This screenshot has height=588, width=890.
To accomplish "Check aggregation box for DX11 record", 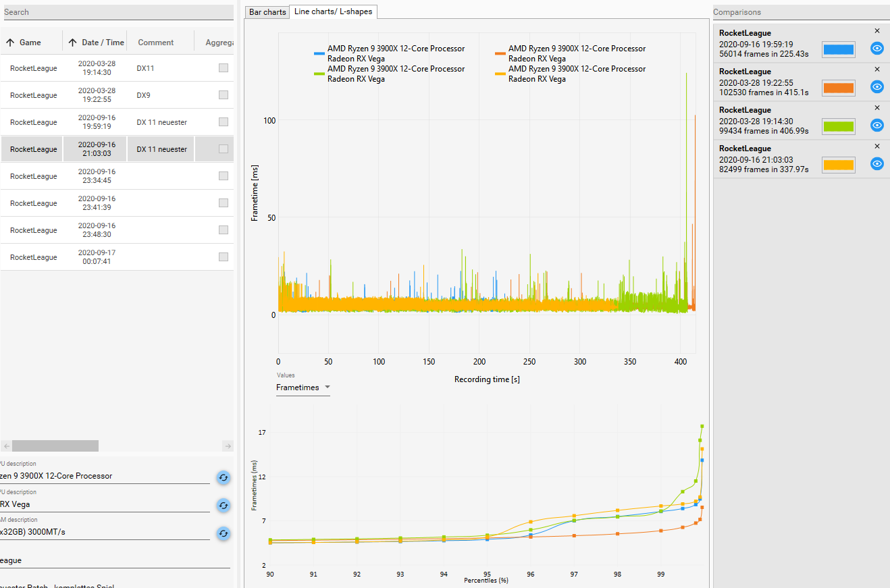I will coord(224,68).
